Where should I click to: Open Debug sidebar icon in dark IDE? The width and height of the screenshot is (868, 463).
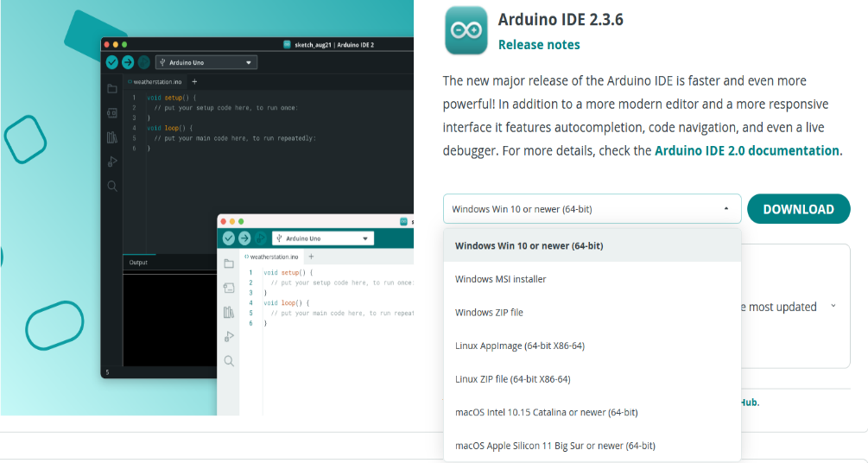(x=112, y=162)
